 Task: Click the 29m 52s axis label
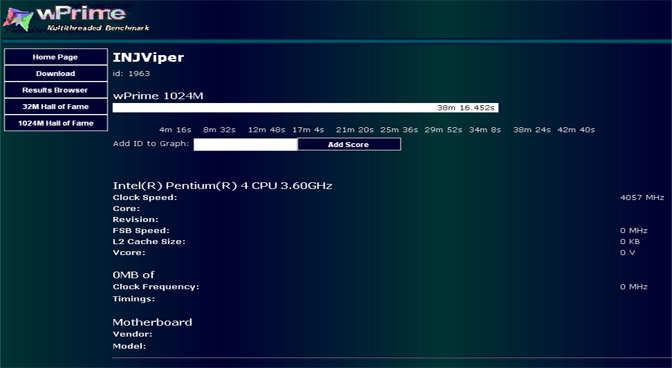(x=443, y=130)
